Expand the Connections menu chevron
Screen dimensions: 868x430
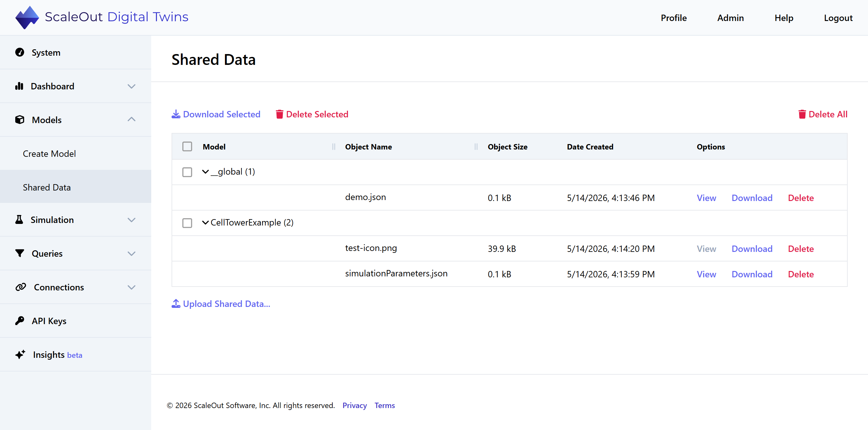click(x=132, y=287)
